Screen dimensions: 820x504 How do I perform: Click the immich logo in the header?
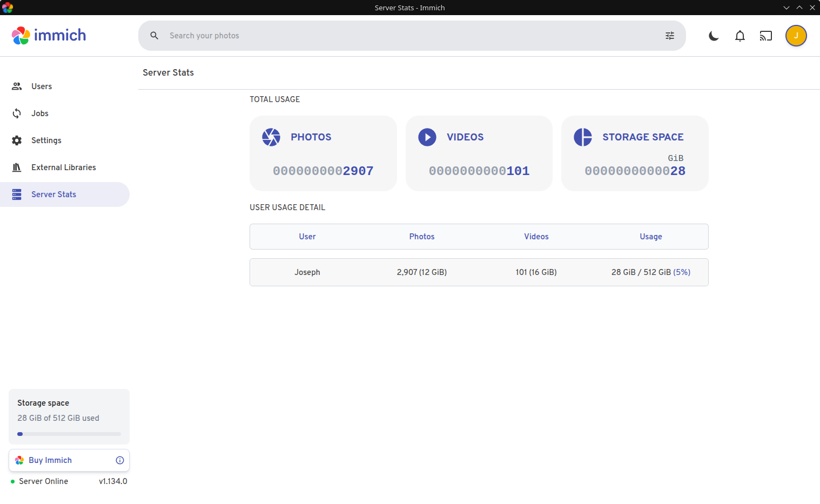tap(48, 35)
